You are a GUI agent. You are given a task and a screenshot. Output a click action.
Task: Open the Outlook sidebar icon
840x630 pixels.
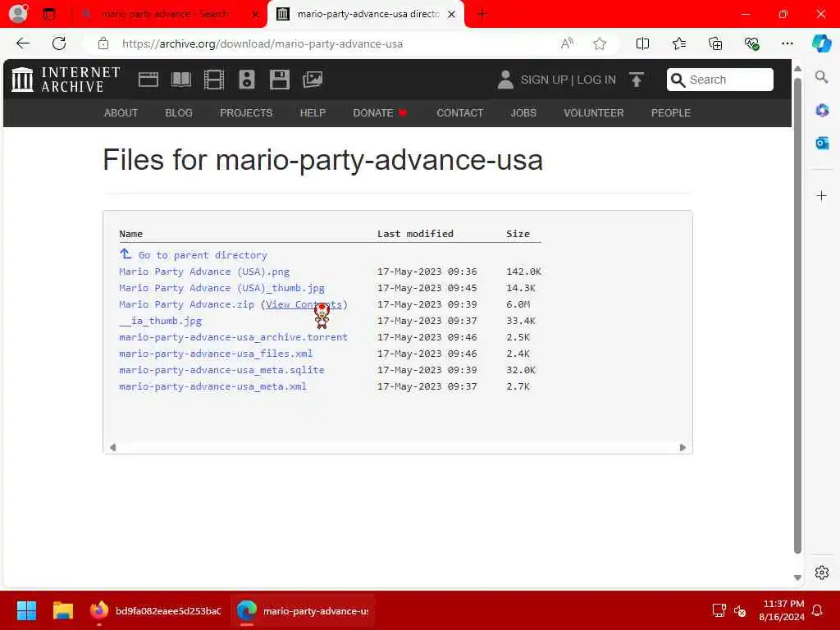(x=822, y=143)
